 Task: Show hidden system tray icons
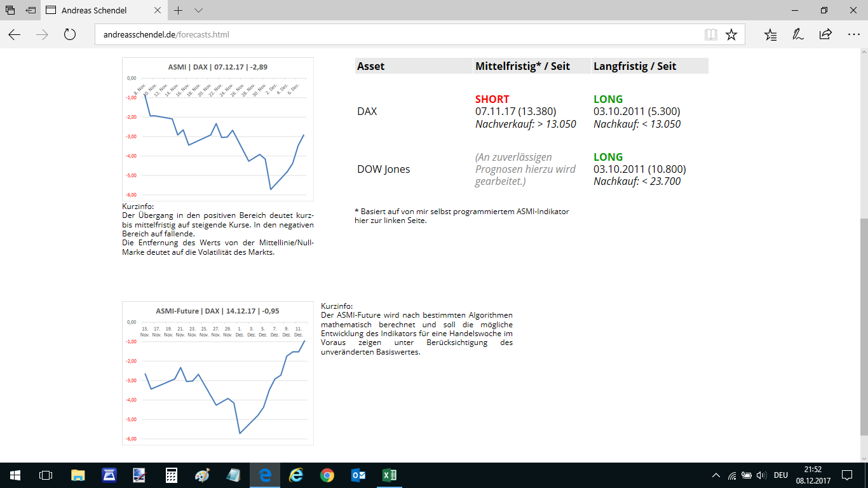pos(716,475)
